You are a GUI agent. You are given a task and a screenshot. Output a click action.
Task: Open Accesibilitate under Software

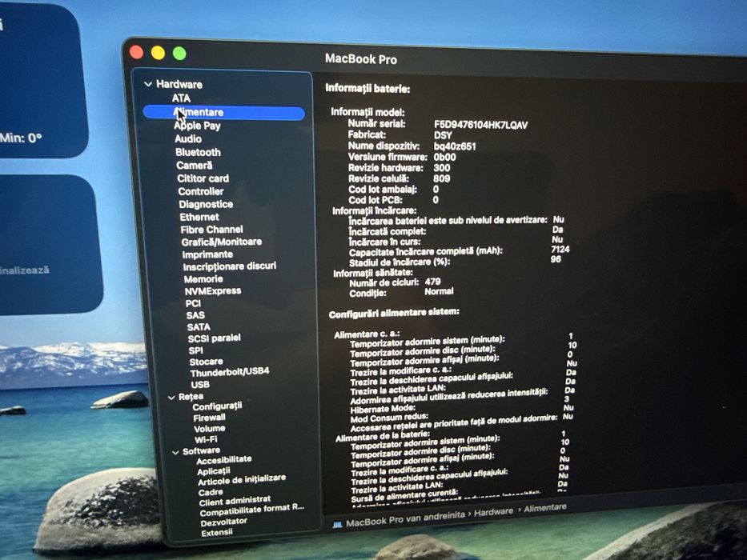click(x=224, y=460)
